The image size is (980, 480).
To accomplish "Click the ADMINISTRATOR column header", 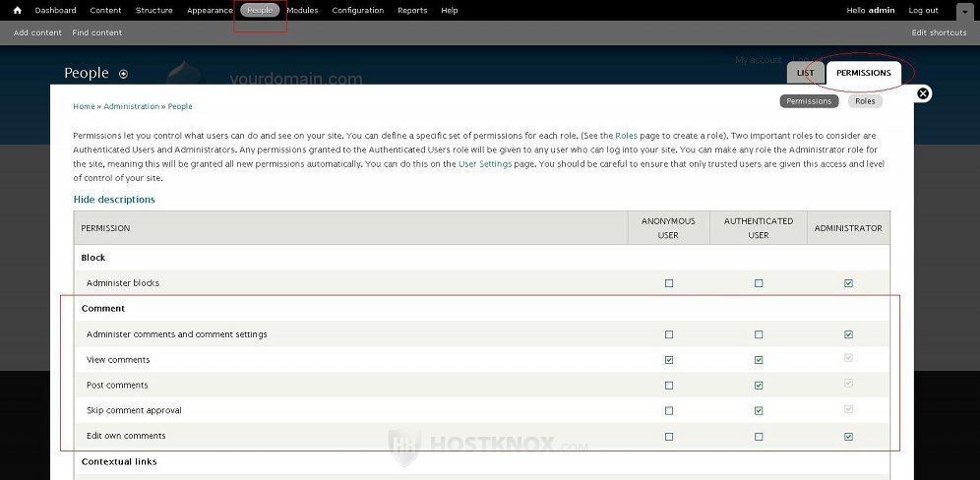I will click(848, 228).
